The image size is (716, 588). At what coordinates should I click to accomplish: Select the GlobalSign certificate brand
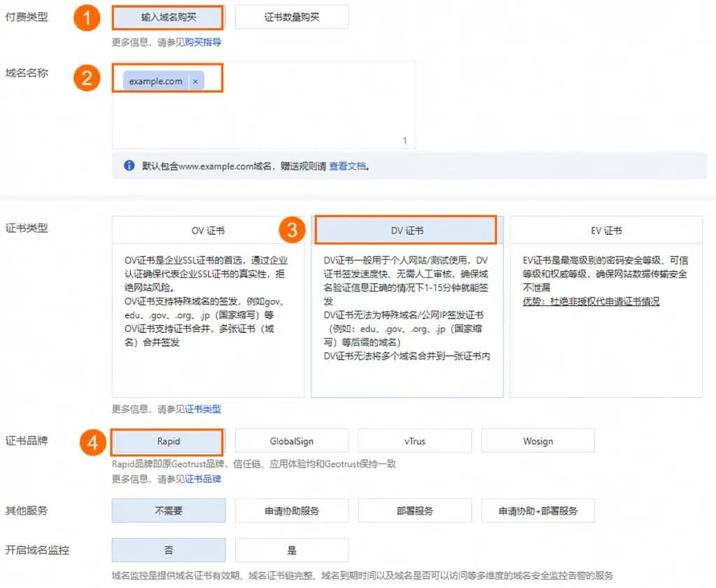tap(292, 441)
